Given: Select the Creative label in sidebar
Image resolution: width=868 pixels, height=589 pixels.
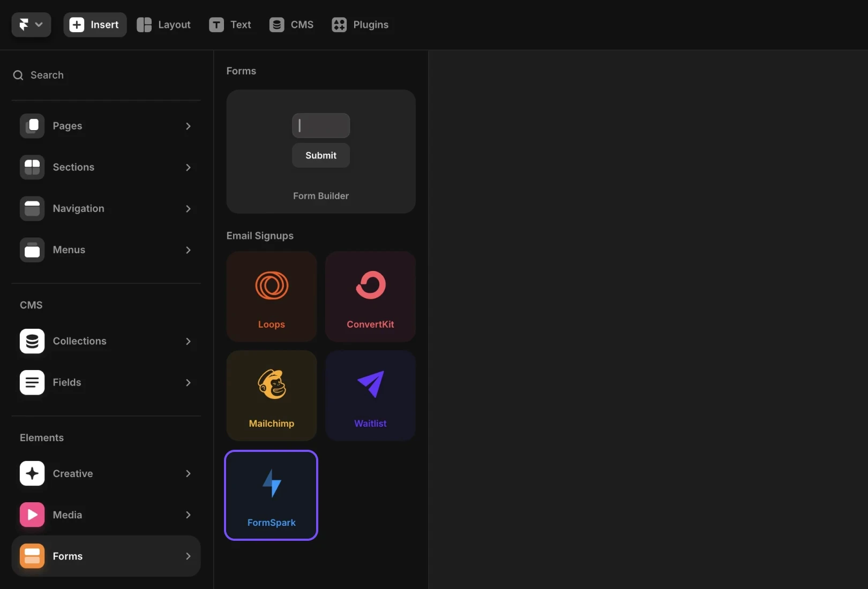Looking at the screenshot, I should tap(73, 473).
